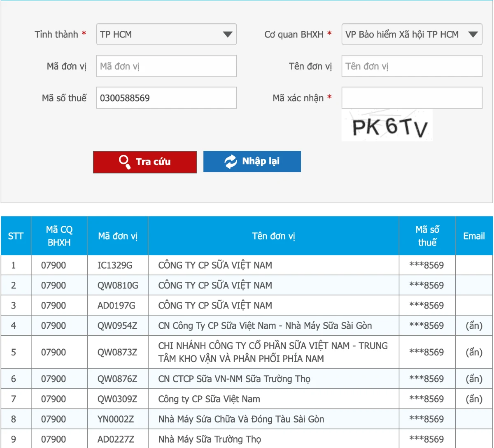Focus the Mã đơn vị input field
The width and height of the screenshot is (494, 448).
[x=166, y=66]
